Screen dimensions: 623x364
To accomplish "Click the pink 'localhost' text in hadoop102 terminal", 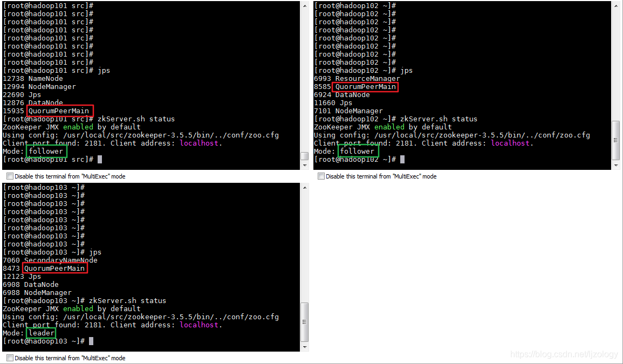I will click(x=510, y=143).
